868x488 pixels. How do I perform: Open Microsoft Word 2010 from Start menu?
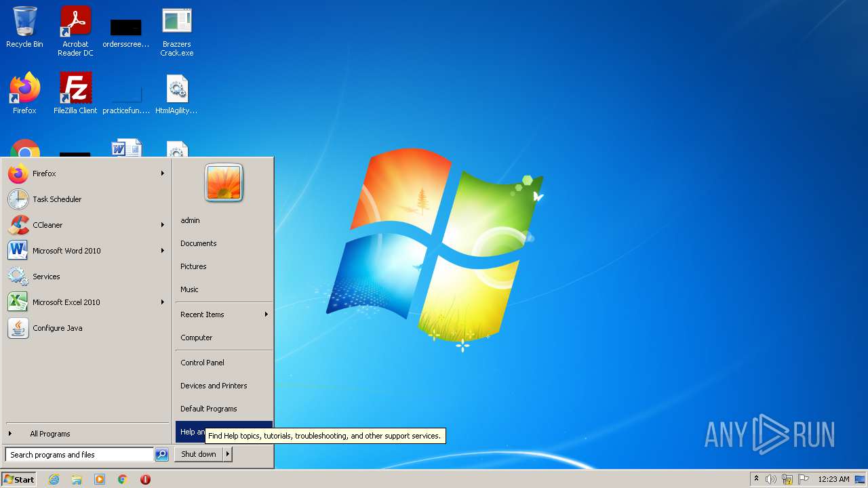[86, 251]
